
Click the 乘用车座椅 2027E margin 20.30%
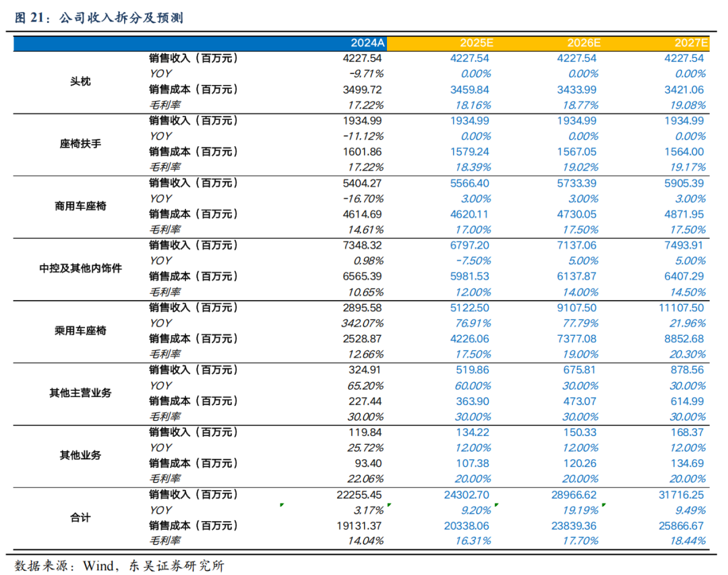coord(688,355)
